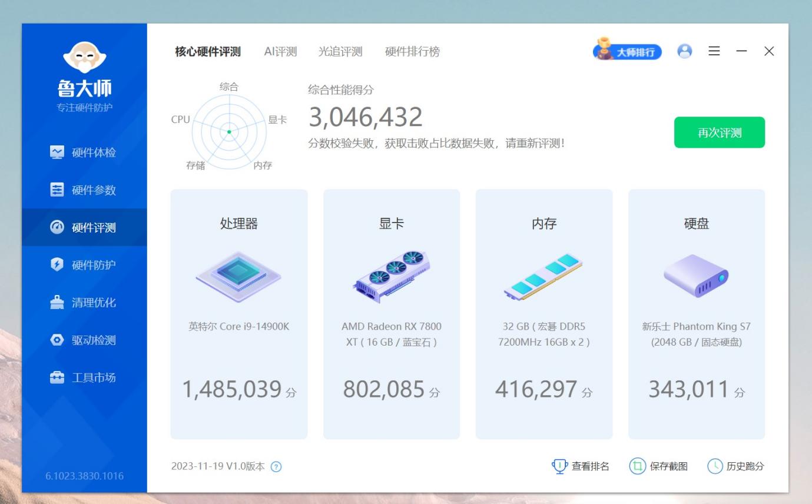Open 历史跑分 score history

[x=735, y=466]
